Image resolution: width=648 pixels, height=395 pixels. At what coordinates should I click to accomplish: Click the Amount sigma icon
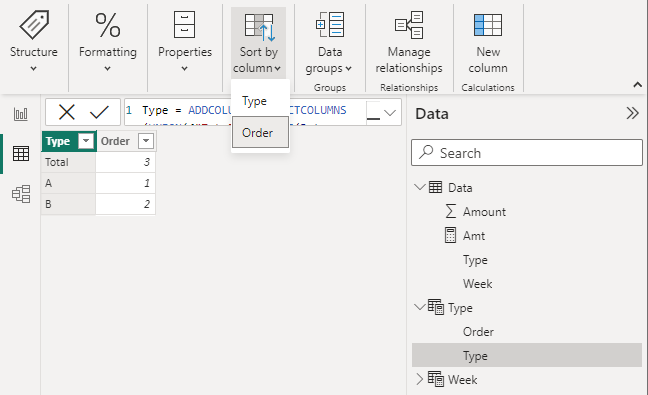450,211
